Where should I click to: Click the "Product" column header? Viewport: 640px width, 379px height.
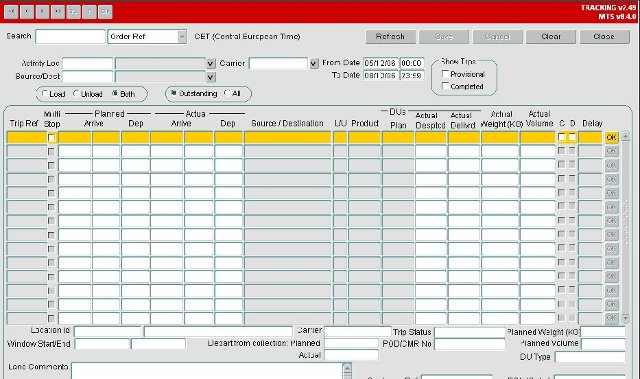click(365, 123)
